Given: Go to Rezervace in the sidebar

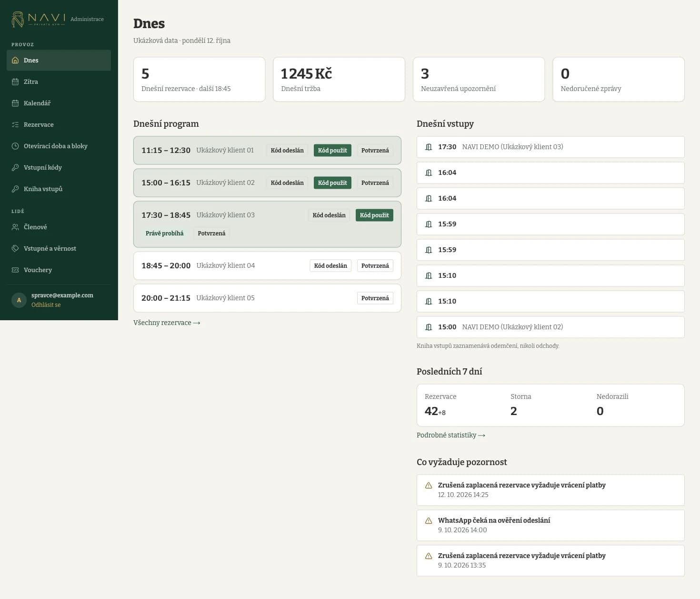Looking at the screenshot, I should 59,125.
